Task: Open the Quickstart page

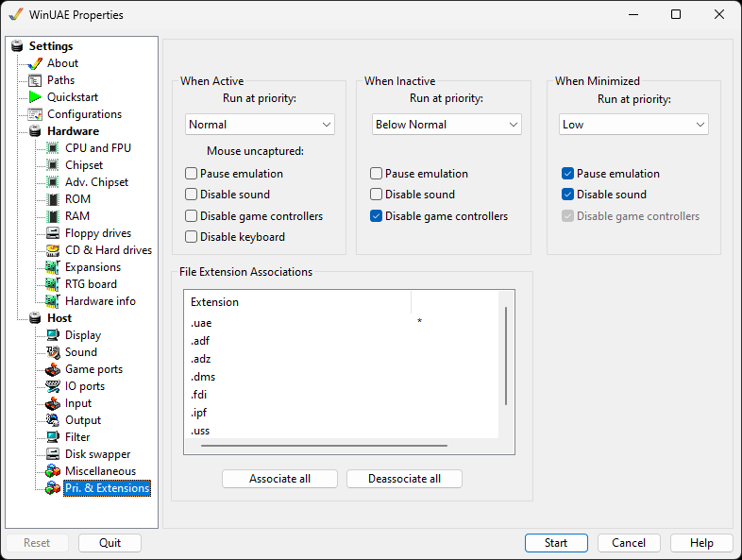Action: coord(73,97)
